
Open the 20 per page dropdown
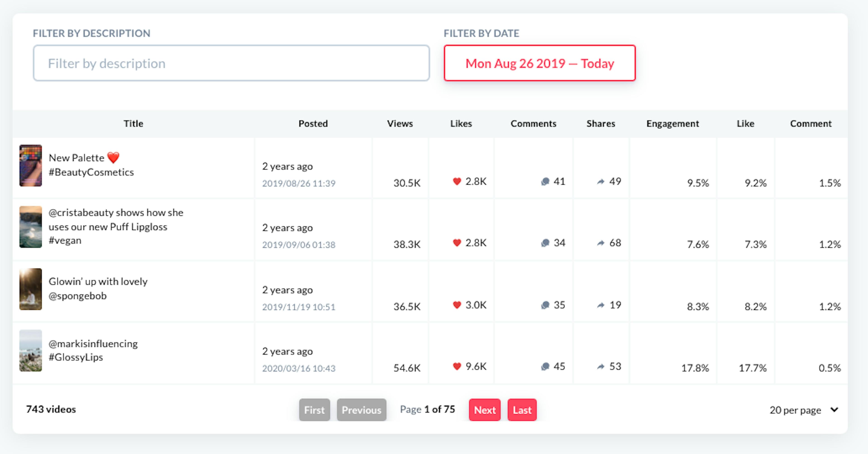click(x=804, y=410)
